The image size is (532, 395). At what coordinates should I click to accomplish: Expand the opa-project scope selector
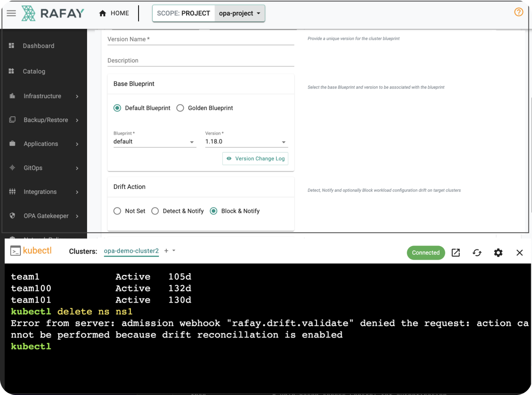pyautogui.click(x=240, y=13)
